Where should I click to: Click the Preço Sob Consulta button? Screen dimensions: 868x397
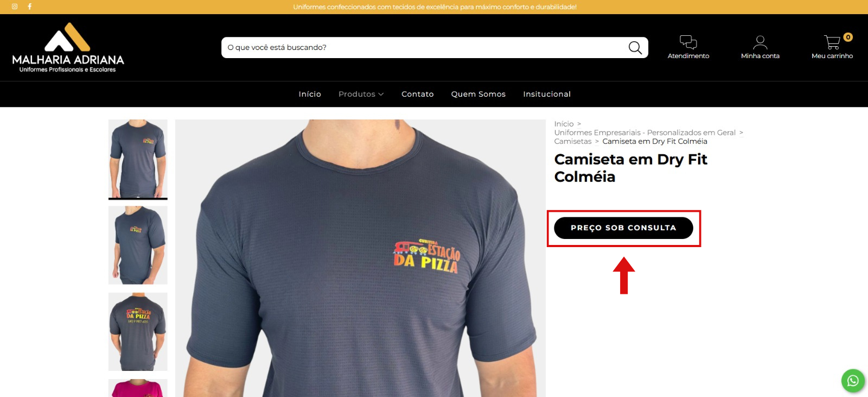623,228
